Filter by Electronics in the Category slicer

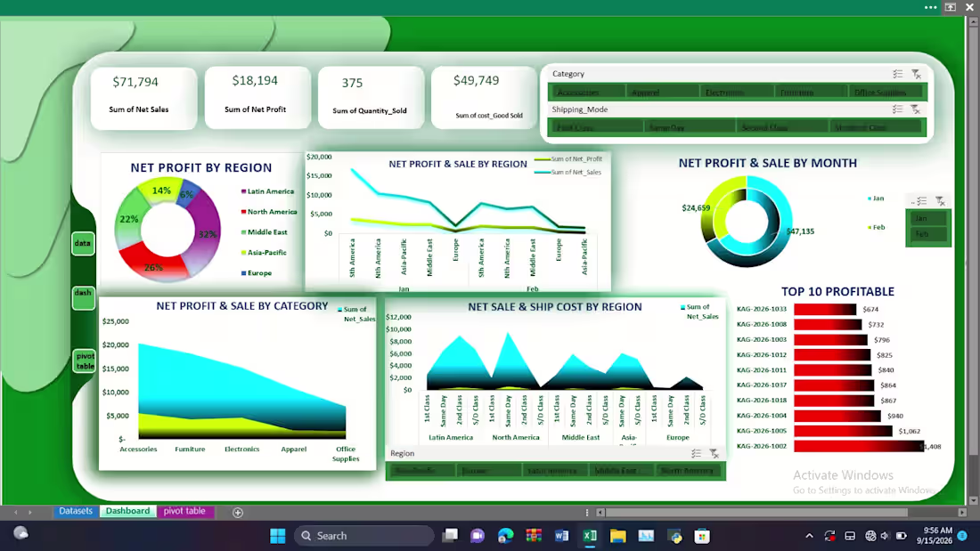click(x=737, y=93)
